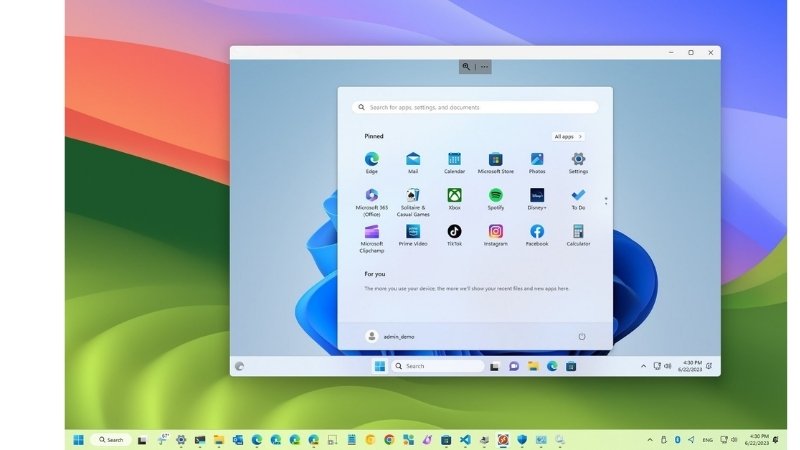The image size is (800, 450).
Task: Maximize the remote desktop window
Action: coord(691,53)
